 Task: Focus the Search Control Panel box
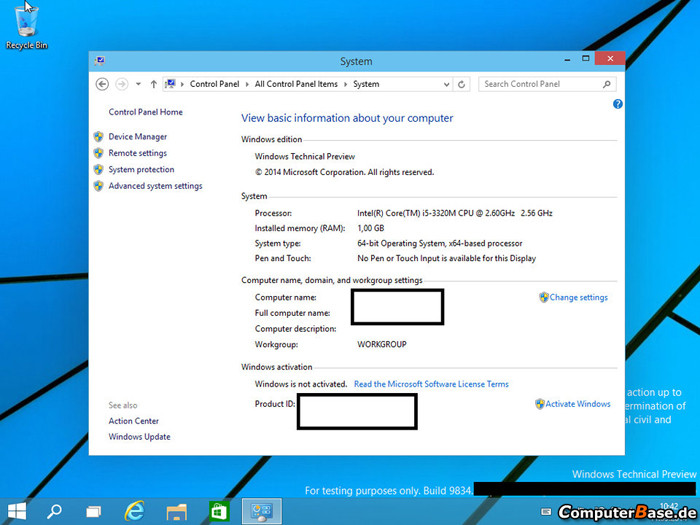[x=545, y=84]
